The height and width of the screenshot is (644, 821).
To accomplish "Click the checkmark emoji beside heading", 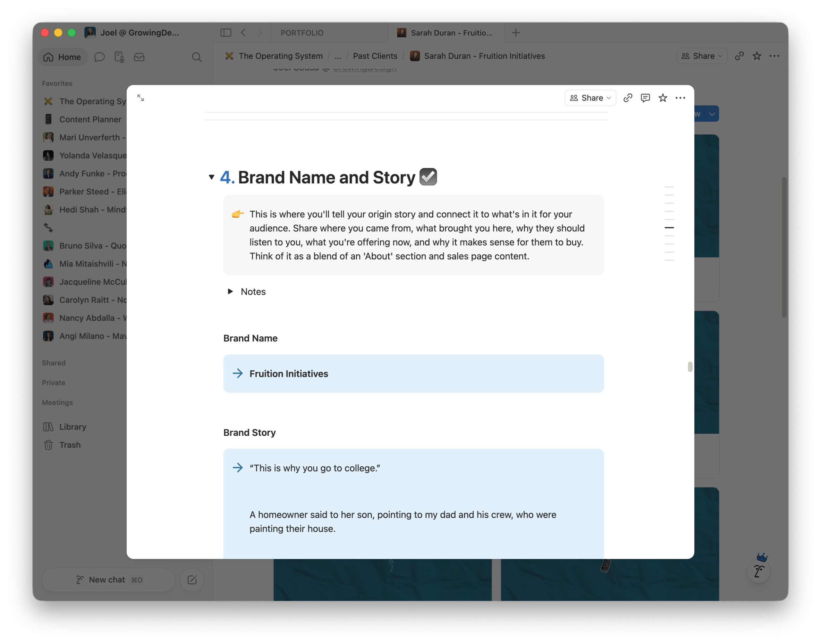I will 428,177.
